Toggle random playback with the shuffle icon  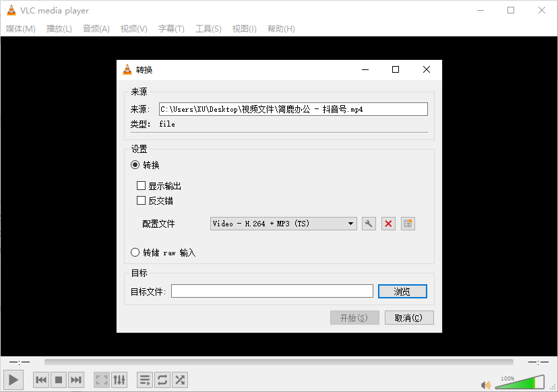[179, 379]
